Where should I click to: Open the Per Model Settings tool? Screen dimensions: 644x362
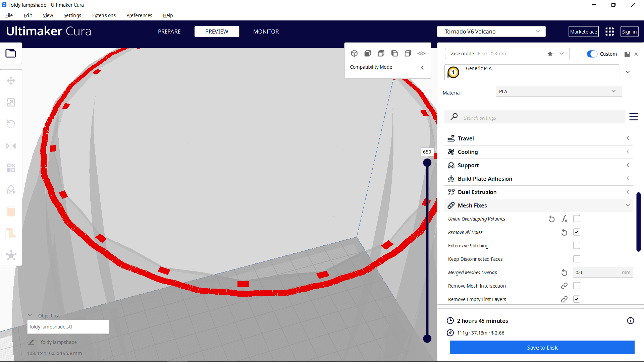[11, 168]
